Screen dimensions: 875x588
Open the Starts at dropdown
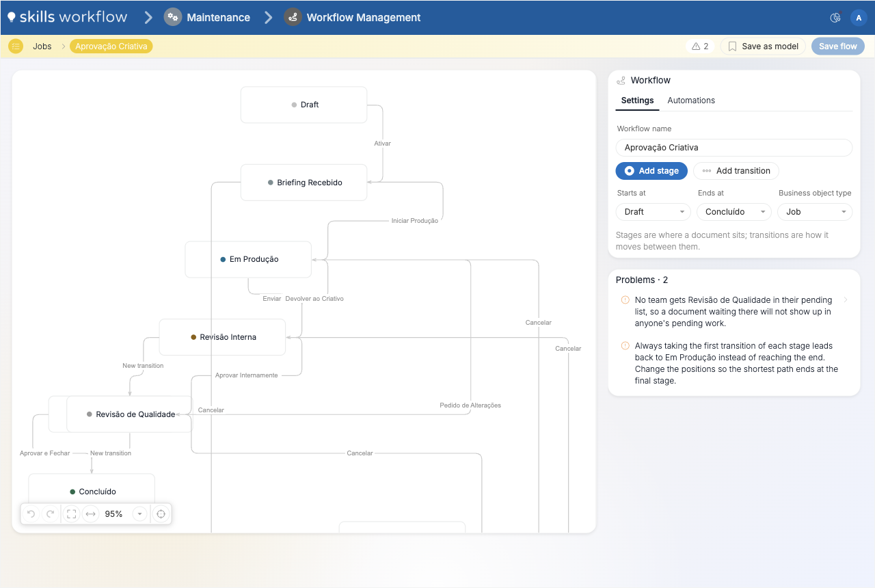click(x=653, y=212)
